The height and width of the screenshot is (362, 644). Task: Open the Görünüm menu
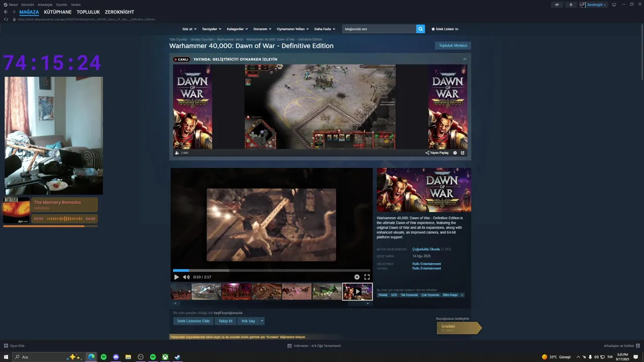28,5
